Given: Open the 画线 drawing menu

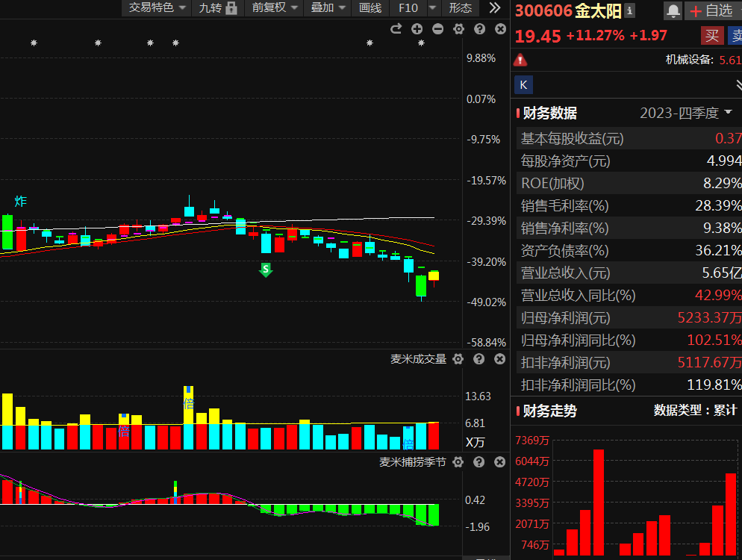Looking at the screenshot, I should [x=370, y=8].
